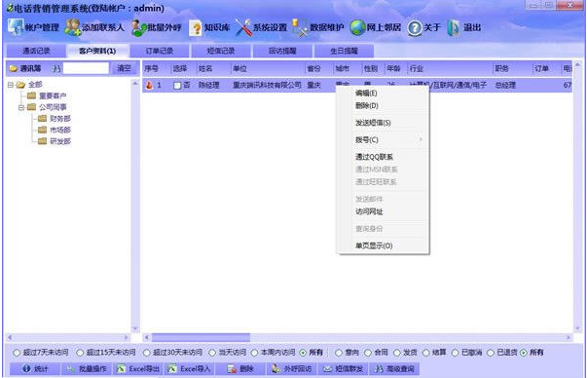Switch to the 短信记录 tab
This screenshot has width=588, height=378.
(x=221, y=51)
